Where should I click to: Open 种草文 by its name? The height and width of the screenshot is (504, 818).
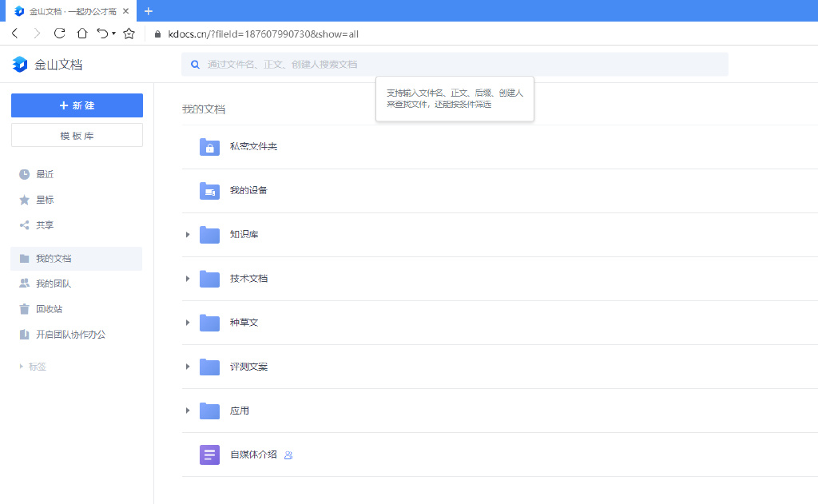244,323
